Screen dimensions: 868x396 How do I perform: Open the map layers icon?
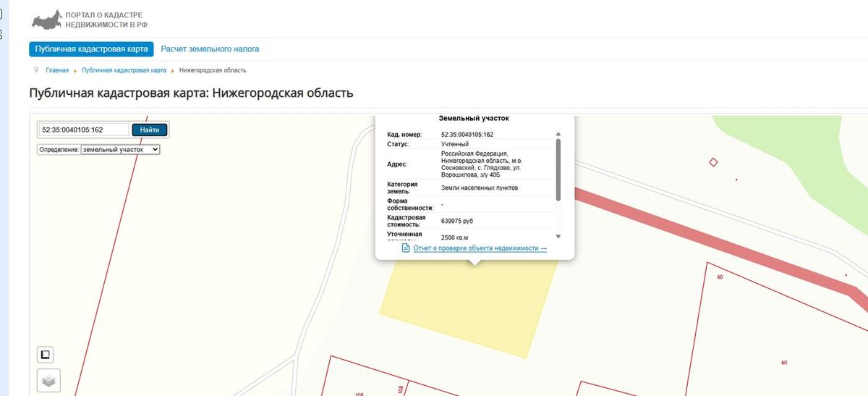point(48,380)
